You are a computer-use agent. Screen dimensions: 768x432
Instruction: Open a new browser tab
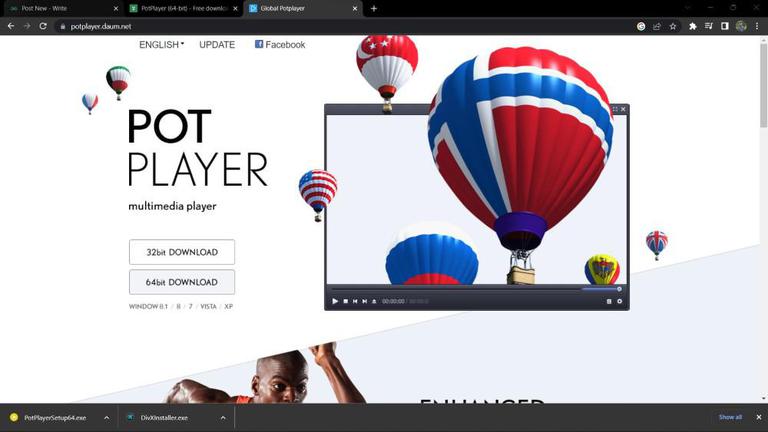[374, 8]
